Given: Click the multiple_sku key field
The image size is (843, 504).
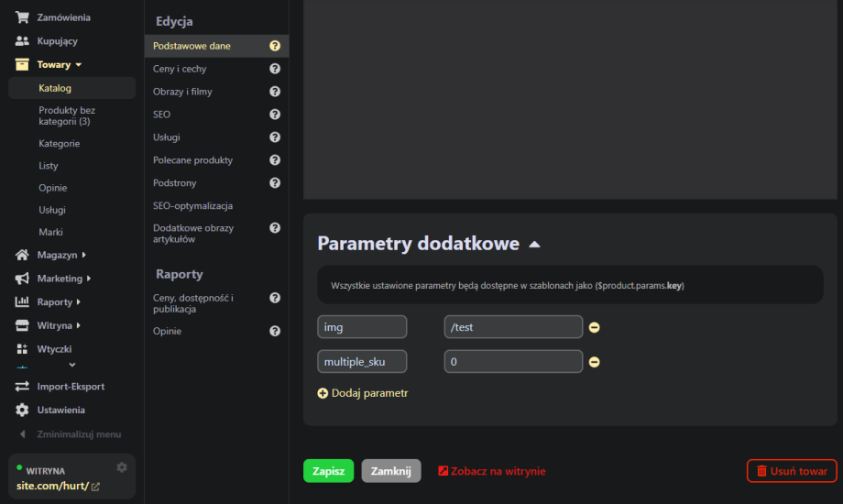Looking at the screenshot, I should (x=362, y=361).
